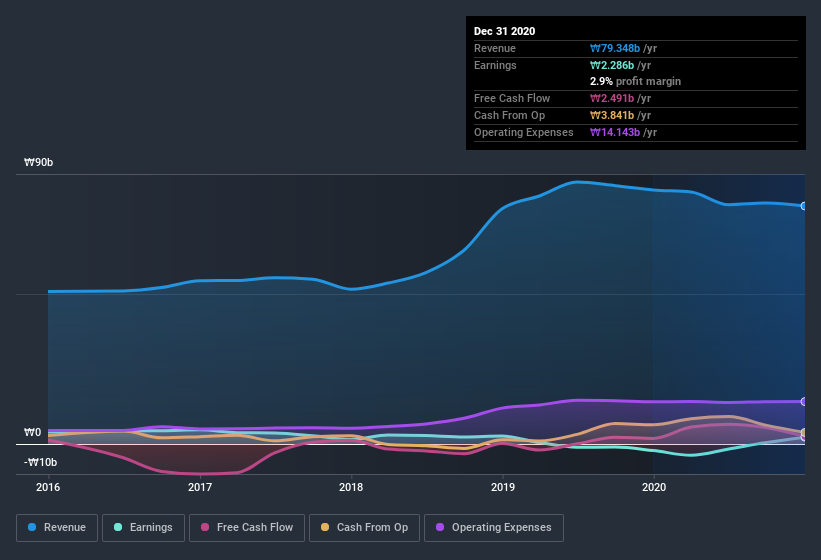821x560 pixels.
Task: Toggle the Earnings series legend button
Action: point(143,528)
